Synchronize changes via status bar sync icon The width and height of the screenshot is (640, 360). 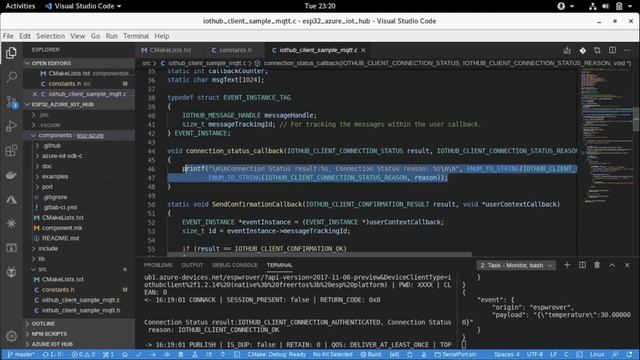53,354
